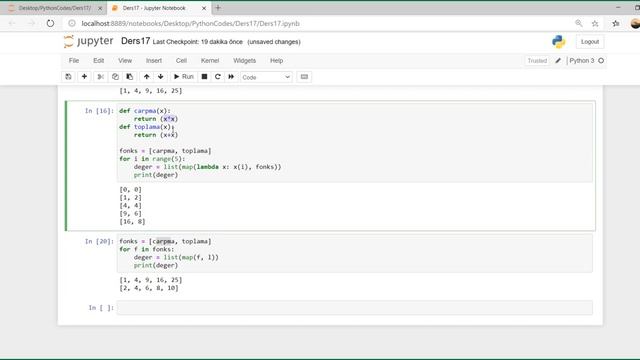Viewport: 640px width, 360px height.
Task: Click into the empty code cell at bottom
Action: click(x=355, y=308)
